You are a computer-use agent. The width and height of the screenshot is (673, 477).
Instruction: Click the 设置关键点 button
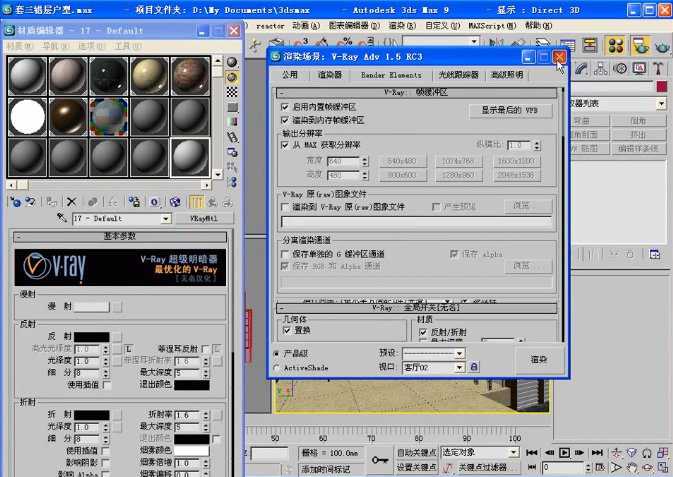416,467
